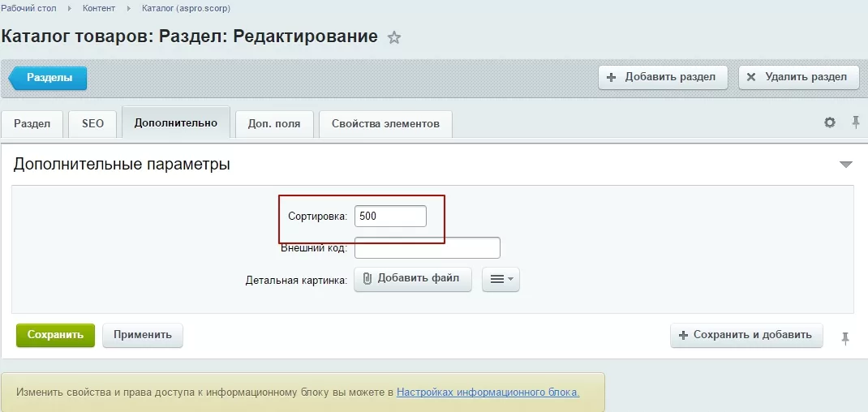Image resolution: width=868 pixels, height=412 pixels.
Task: Open tab settings with the gear icon
Action: [829, 122]
